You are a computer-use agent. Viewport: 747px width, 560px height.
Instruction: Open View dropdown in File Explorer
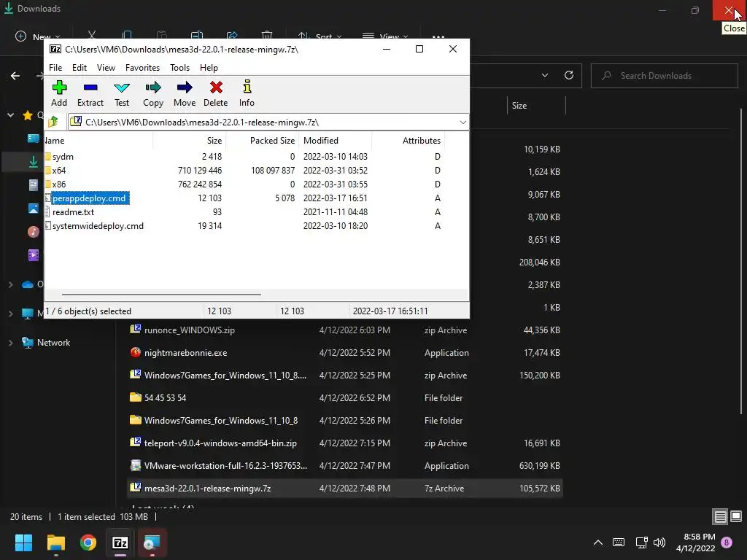click(x=385, y=36)
